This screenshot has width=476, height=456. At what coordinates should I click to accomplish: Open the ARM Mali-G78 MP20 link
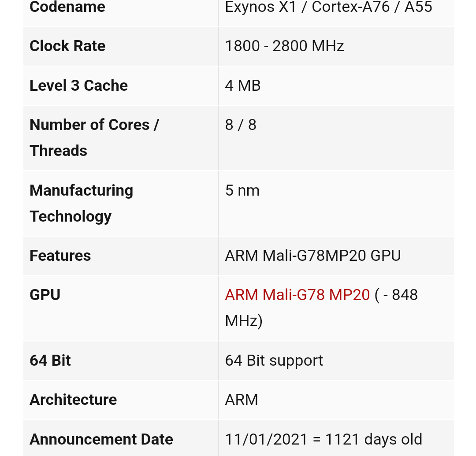(297, 295)
